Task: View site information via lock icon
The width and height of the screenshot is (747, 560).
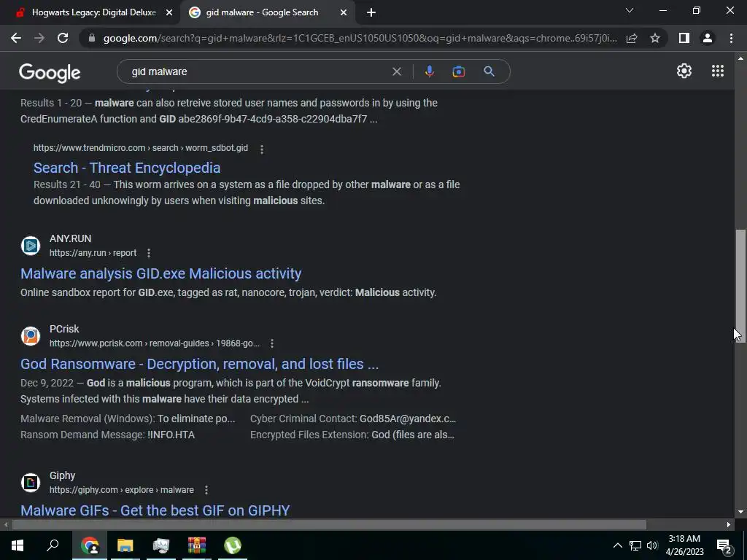Action: [x=92, y=38]
